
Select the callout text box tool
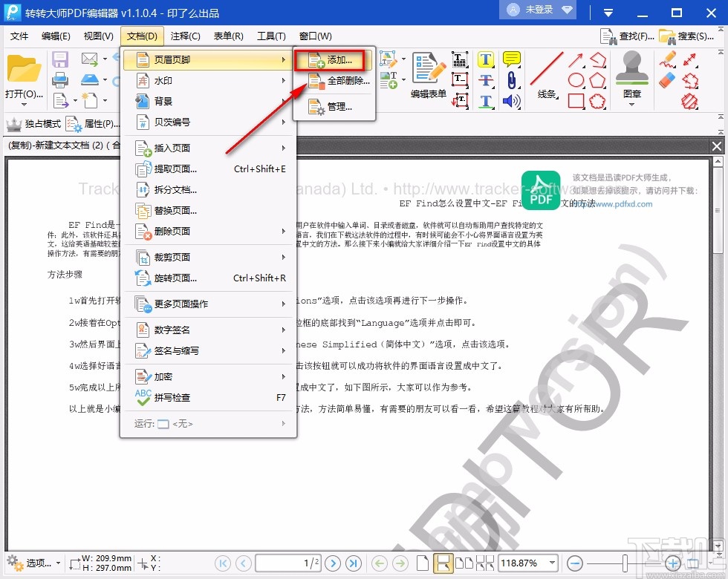click(460, 101)
